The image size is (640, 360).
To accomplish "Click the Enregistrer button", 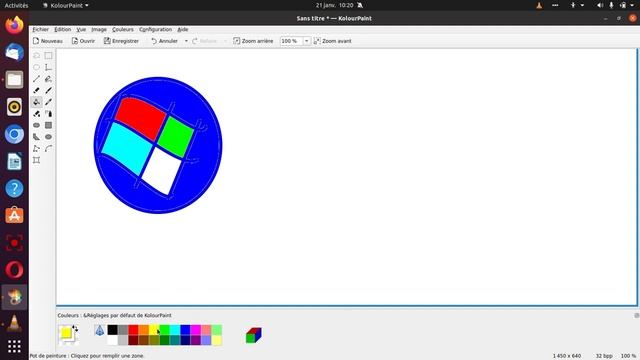I will (121, 41).
